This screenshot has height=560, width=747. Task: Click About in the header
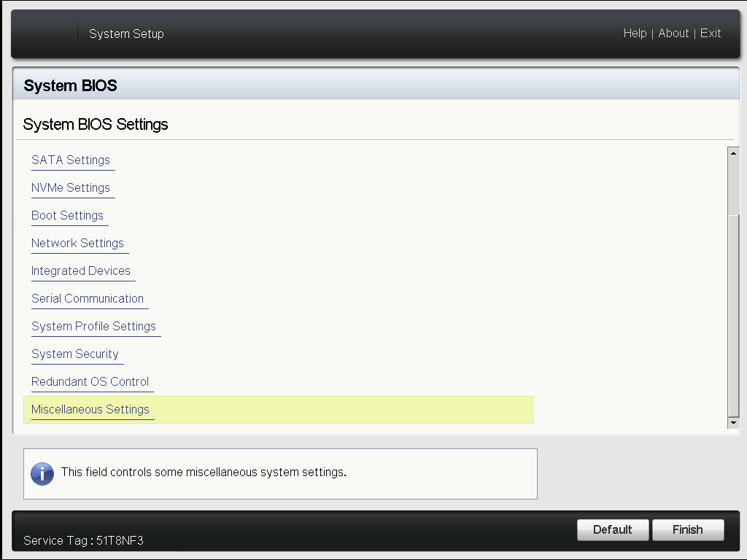[673, 34]
